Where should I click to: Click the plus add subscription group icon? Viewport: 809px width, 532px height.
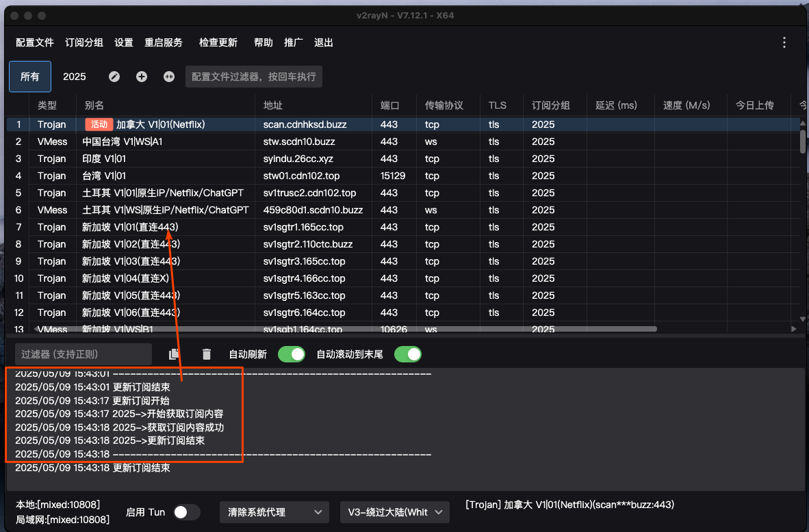coord(142,77)
